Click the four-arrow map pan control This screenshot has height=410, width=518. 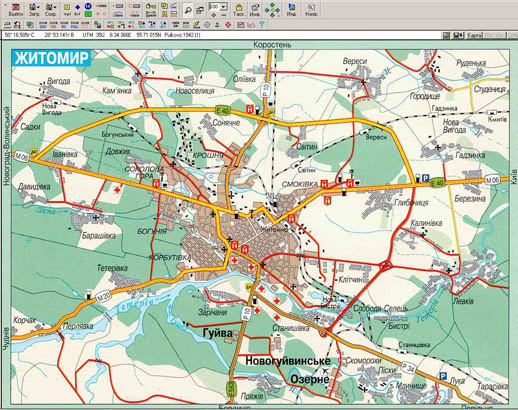pos(272,10)
